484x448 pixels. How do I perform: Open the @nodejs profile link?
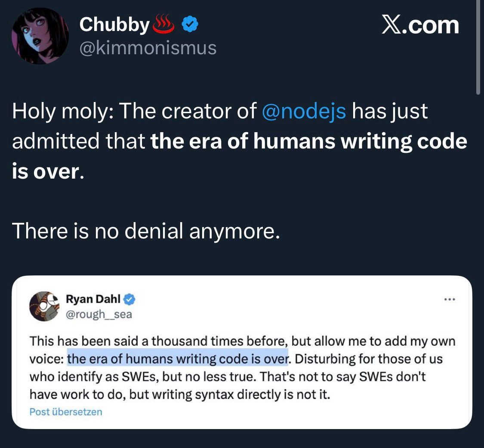(x=305, y=111)
